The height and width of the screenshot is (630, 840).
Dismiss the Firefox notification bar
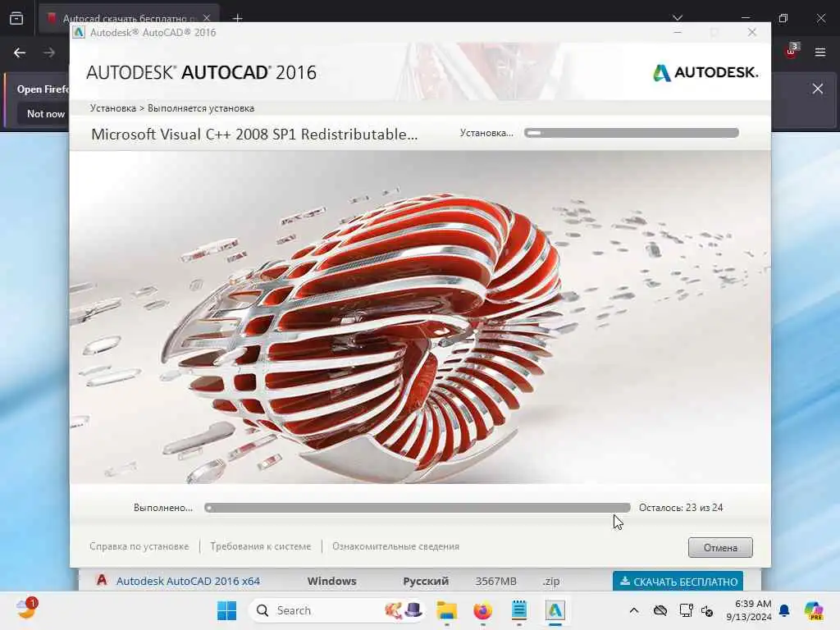pos(818,89)
